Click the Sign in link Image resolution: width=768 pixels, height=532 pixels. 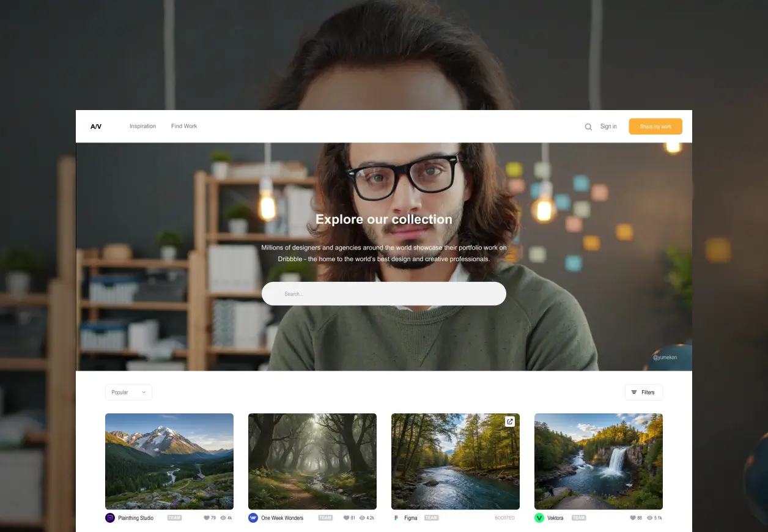(x=608, y=126)
